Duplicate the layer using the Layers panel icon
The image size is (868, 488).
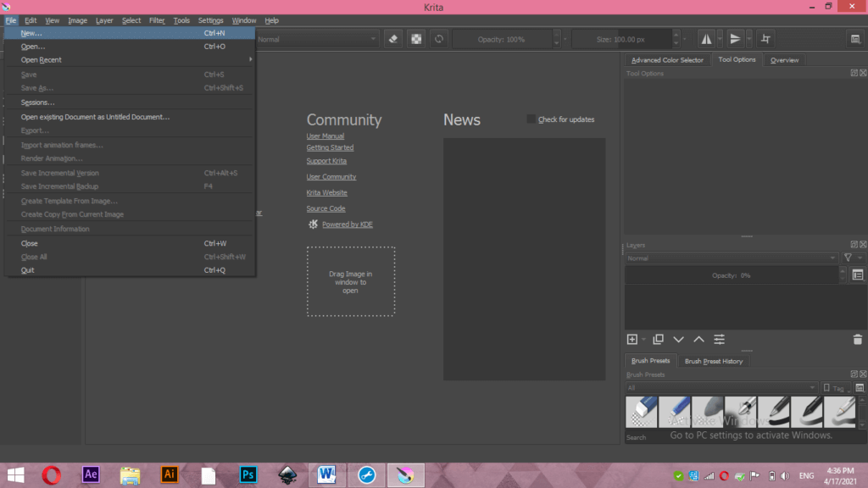point(658,339)
